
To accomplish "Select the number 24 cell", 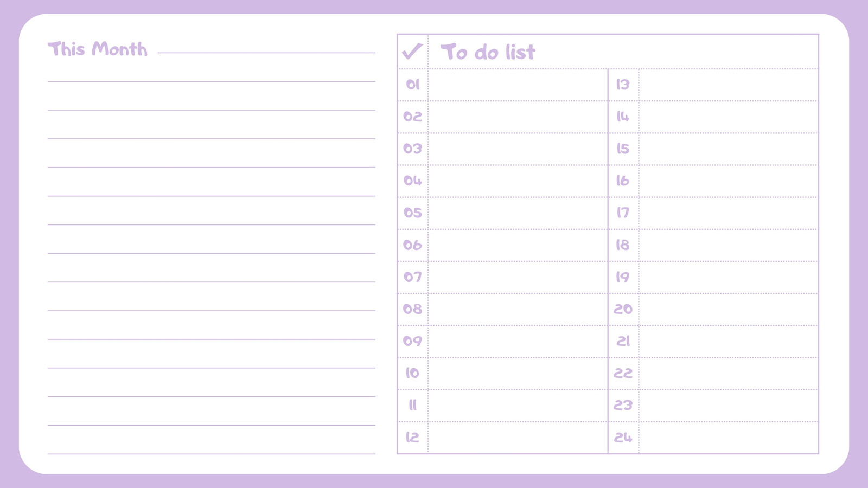I will point(623,438).
